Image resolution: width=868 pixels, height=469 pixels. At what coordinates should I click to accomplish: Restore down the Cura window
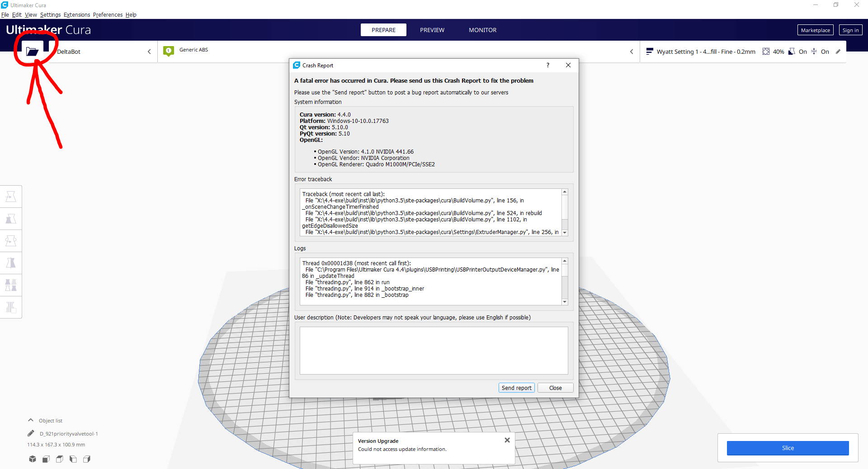836,5
